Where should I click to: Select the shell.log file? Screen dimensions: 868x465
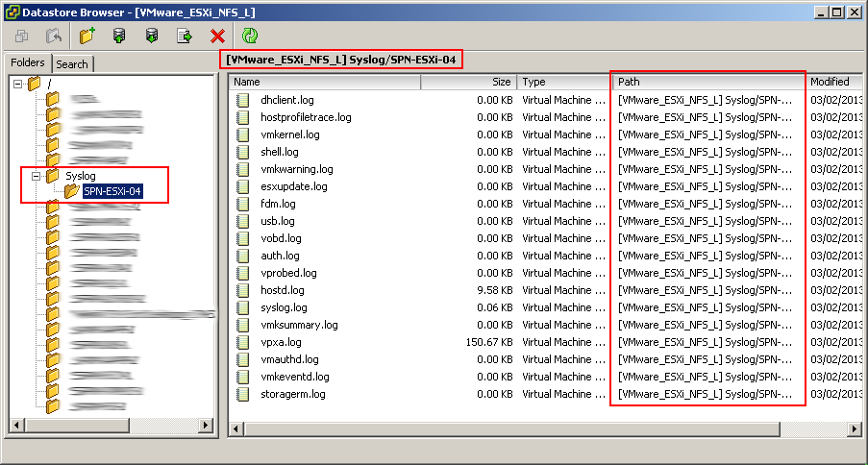point(280,152)
